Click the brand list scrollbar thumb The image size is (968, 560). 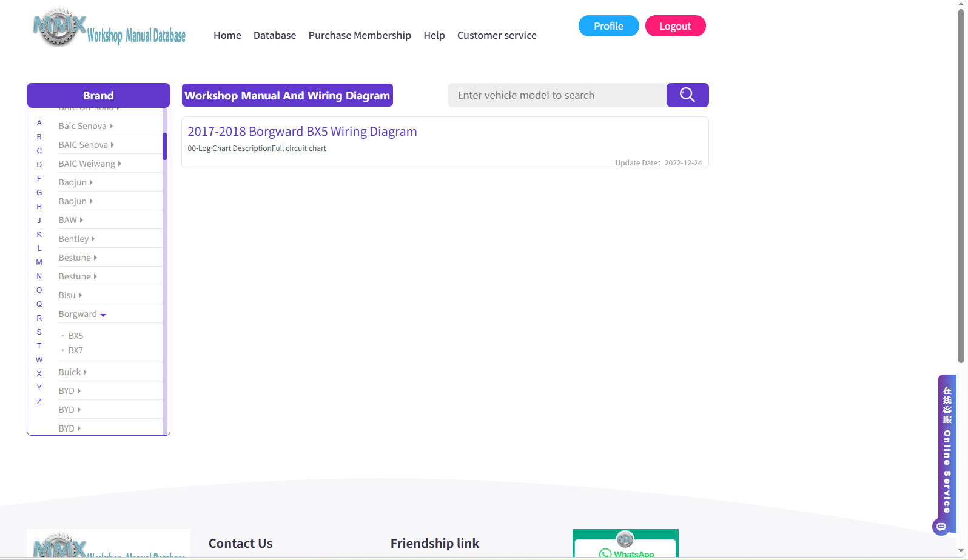pyautogui.click(x=164, y=146)
